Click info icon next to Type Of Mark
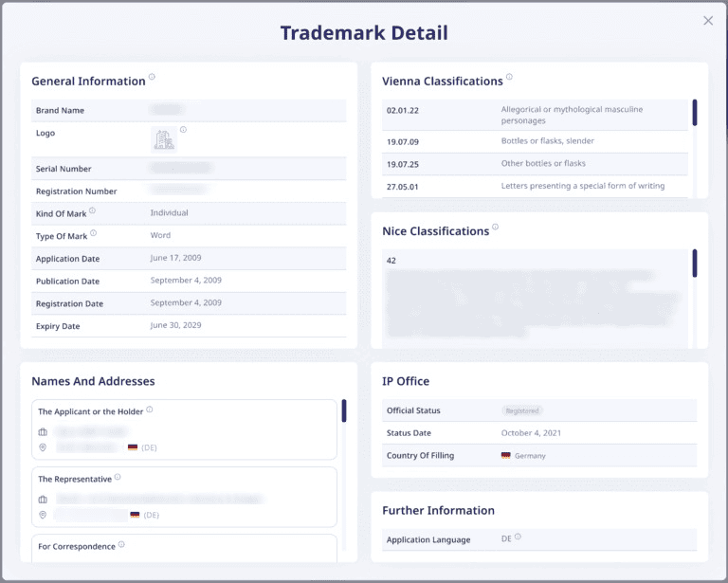 (x=93, y=233)
